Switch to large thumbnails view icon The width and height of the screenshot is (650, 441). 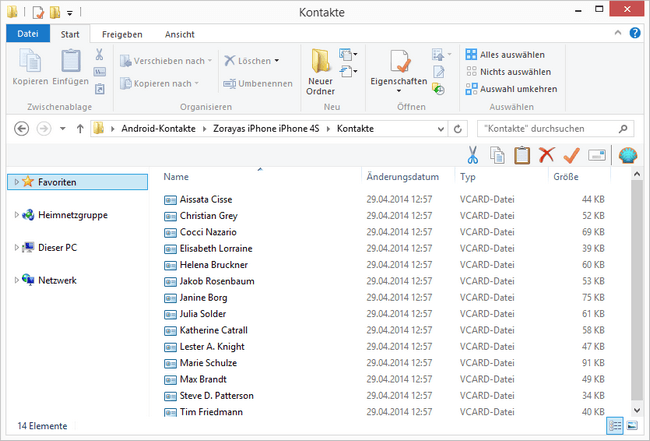click(x=632, y=426)
